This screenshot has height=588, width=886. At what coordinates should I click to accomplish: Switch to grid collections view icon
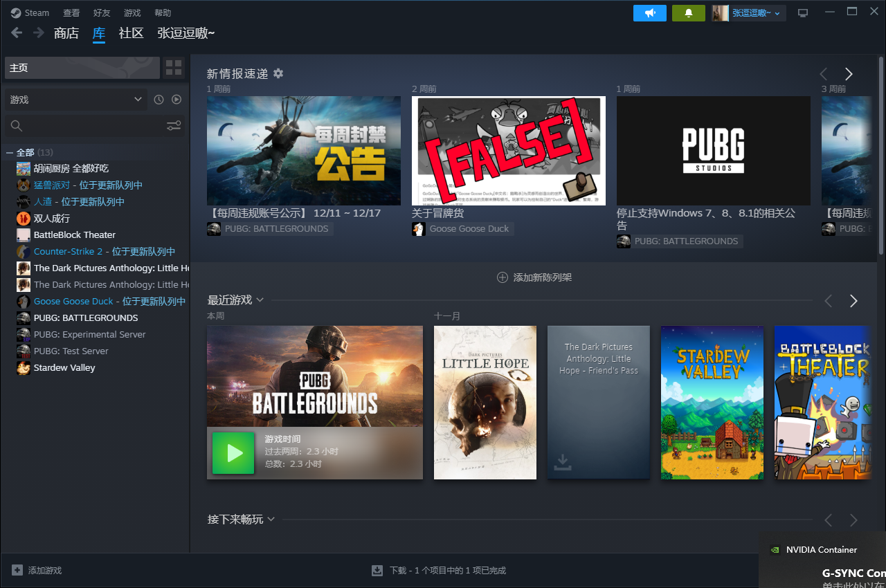pyautogui.click(x=174, y=68)
